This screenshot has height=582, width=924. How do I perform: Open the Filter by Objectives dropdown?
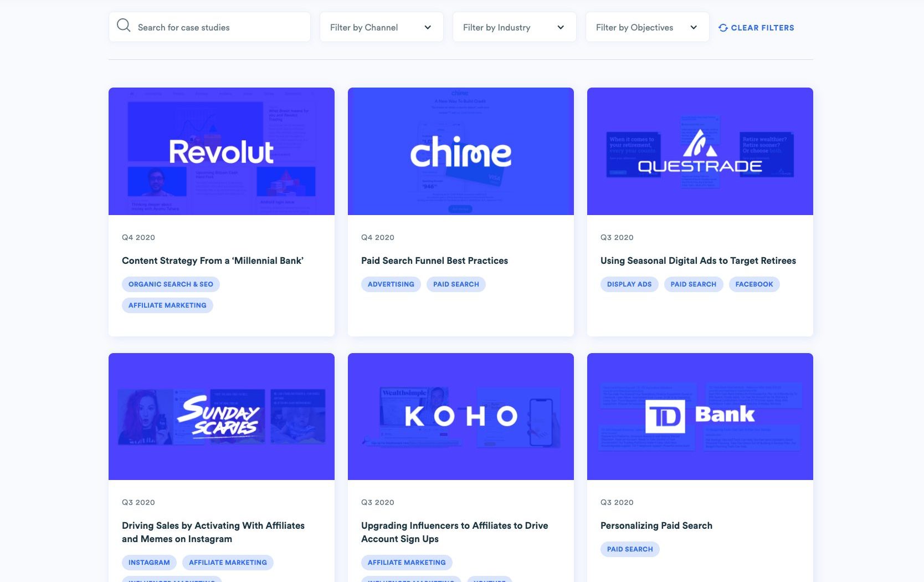pos(647,27)
